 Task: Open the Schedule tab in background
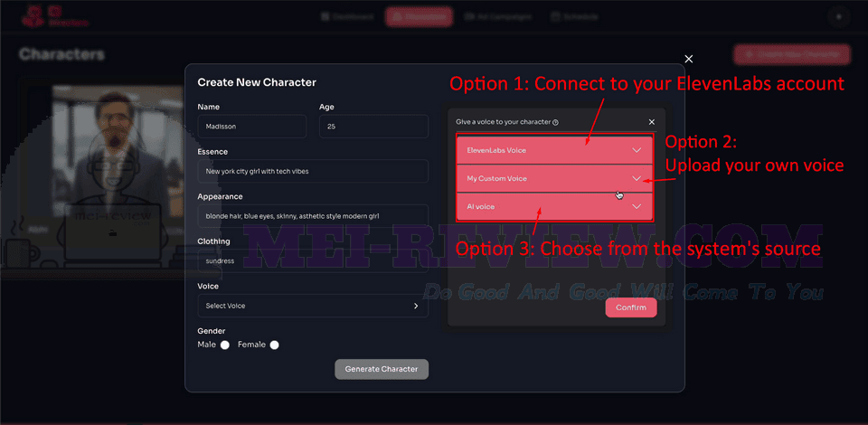575,16
